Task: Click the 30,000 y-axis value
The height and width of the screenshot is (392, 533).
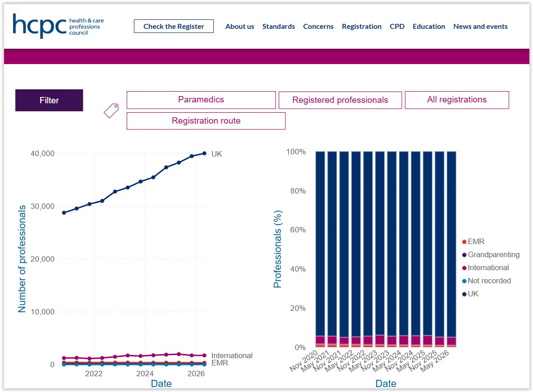Action: [42, 206]
